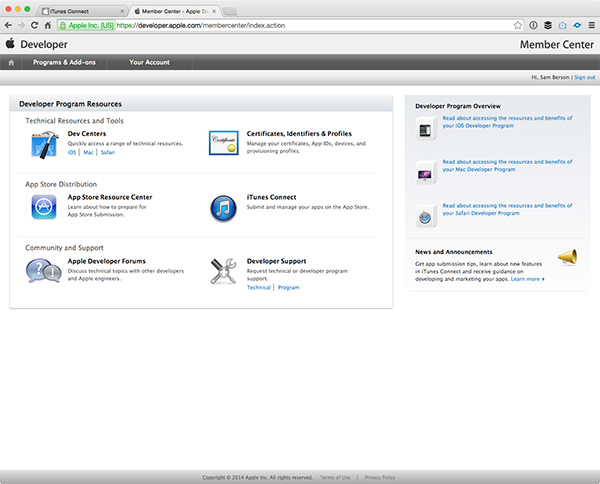Click the Developer Support heading
The height and width of the screenshot is (484, 600).
(x=276, y=261)
